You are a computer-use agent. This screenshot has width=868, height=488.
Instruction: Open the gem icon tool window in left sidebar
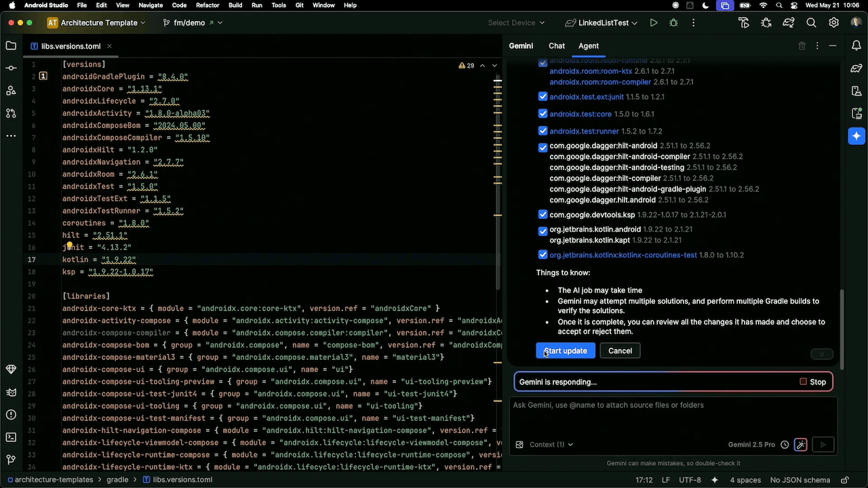[11, 369]
